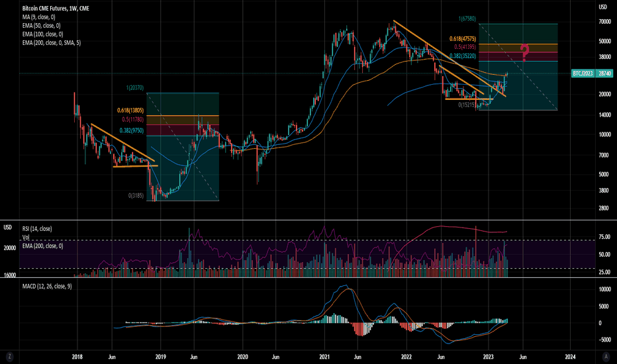Click the 14000 price axis label
Screen dimensions: 617x364
pos(604,115)
